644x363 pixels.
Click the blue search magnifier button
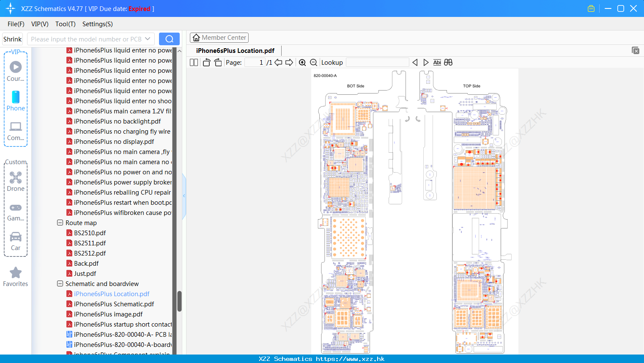pyautogui.click(x=169, y=39)
